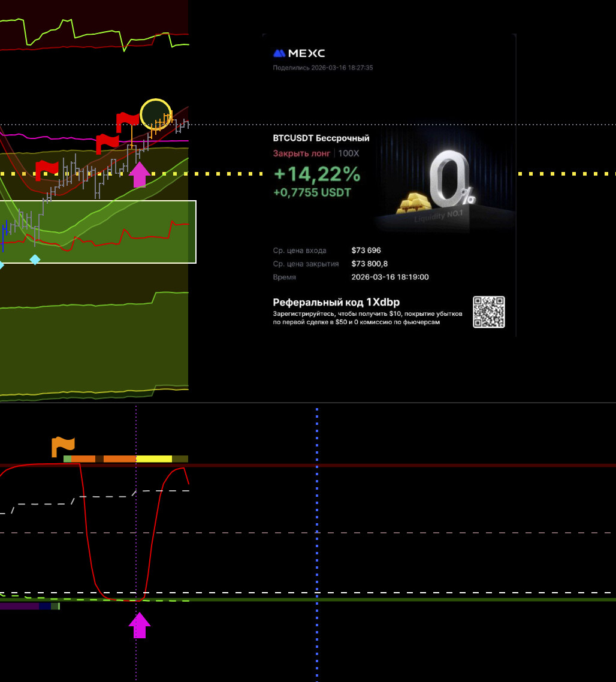Click the lowest red flag on price chart
The height and width of the screenshot is (682, 616).
[46, 169]
